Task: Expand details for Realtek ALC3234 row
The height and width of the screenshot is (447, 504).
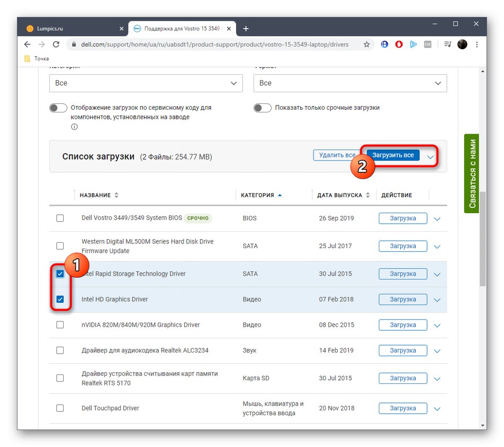Action: (x=437, y=351)
